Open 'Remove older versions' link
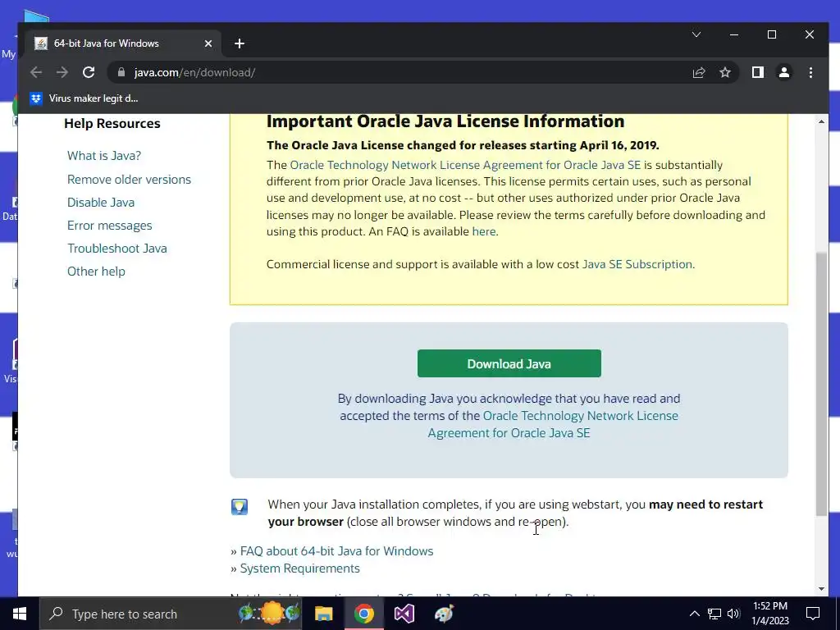 point(129,180)
